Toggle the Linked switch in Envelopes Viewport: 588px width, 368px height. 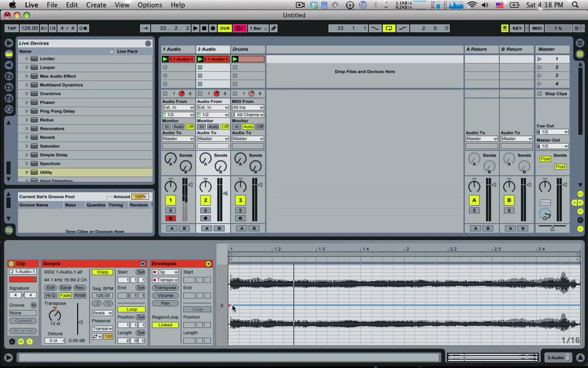165,325
